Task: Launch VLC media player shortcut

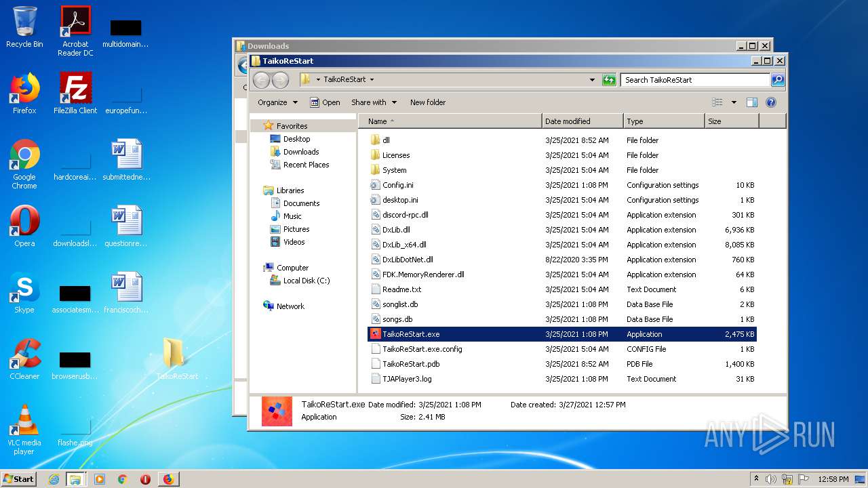Action: 24,430
